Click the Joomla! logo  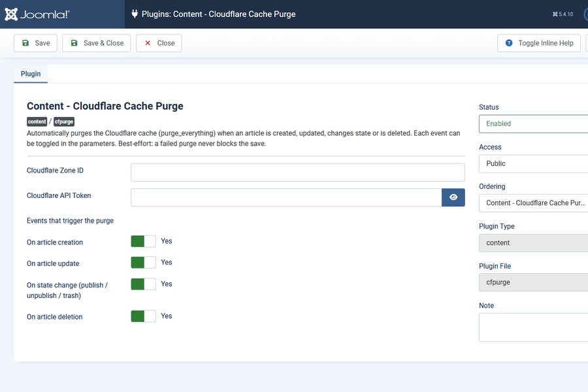click(37, 14)
